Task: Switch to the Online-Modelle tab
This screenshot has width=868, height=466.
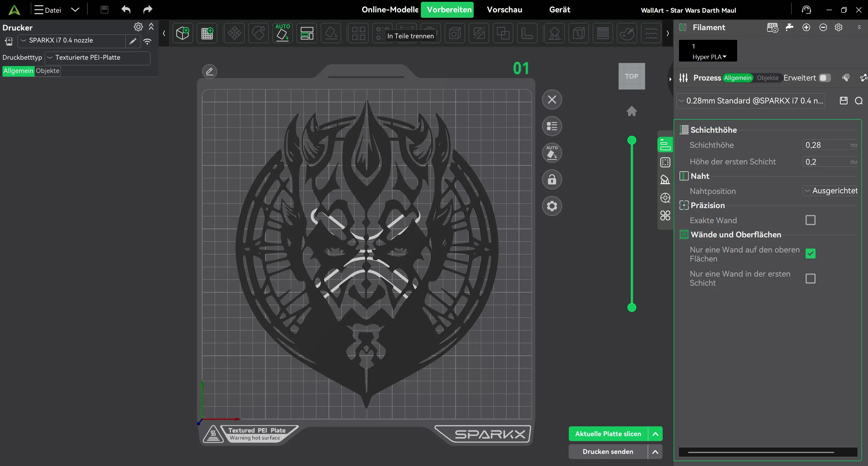Action: coord(390,10)
